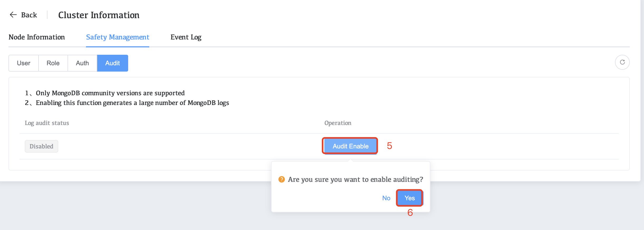644x230 pixels.
Task: Click the Log audit status column header
Action: (47, 123)
